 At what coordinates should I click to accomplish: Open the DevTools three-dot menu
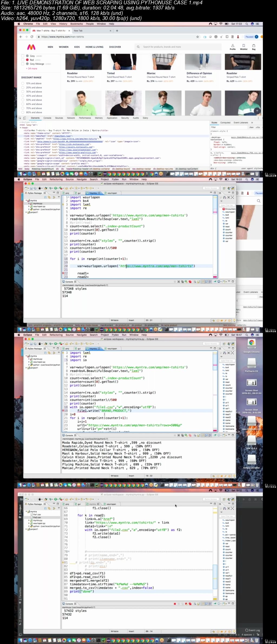[258, 118]
